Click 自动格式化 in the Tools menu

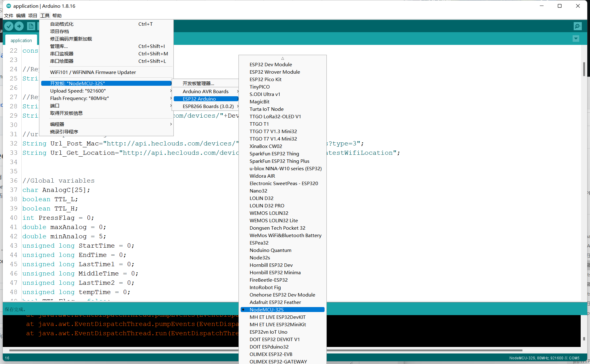click(62, 24)
